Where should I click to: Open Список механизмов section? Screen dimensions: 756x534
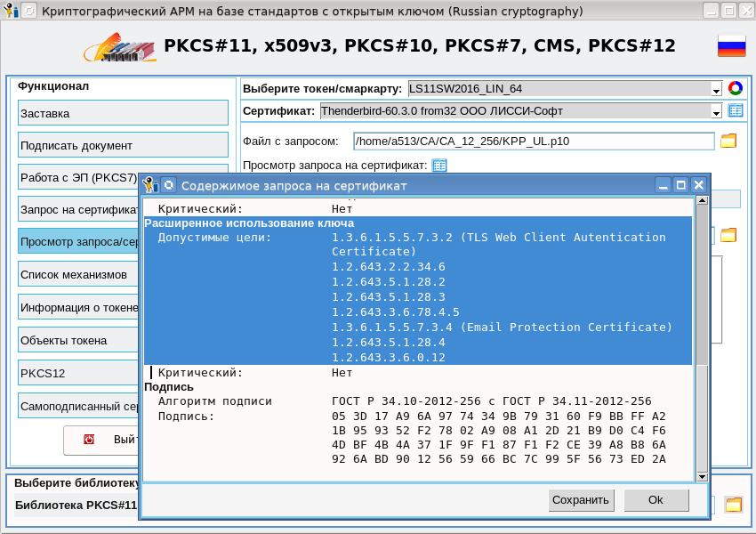[x=78, y=274]
